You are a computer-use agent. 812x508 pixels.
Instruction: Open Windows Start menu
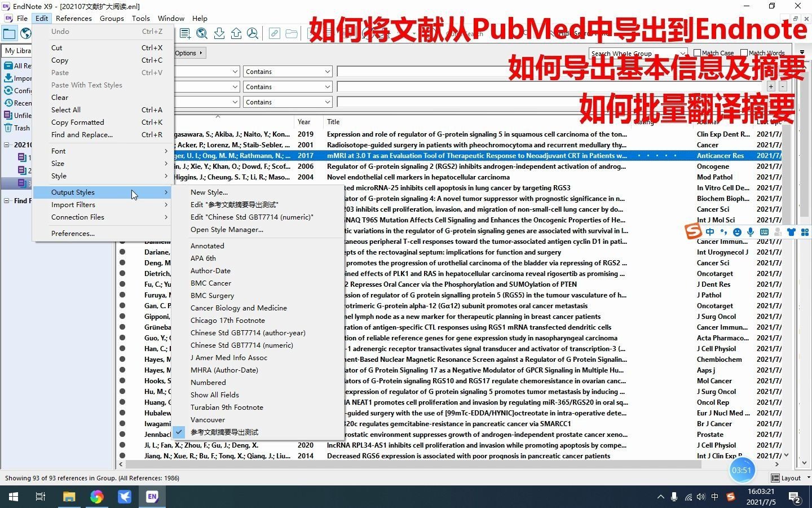click(x=14, y=497)
